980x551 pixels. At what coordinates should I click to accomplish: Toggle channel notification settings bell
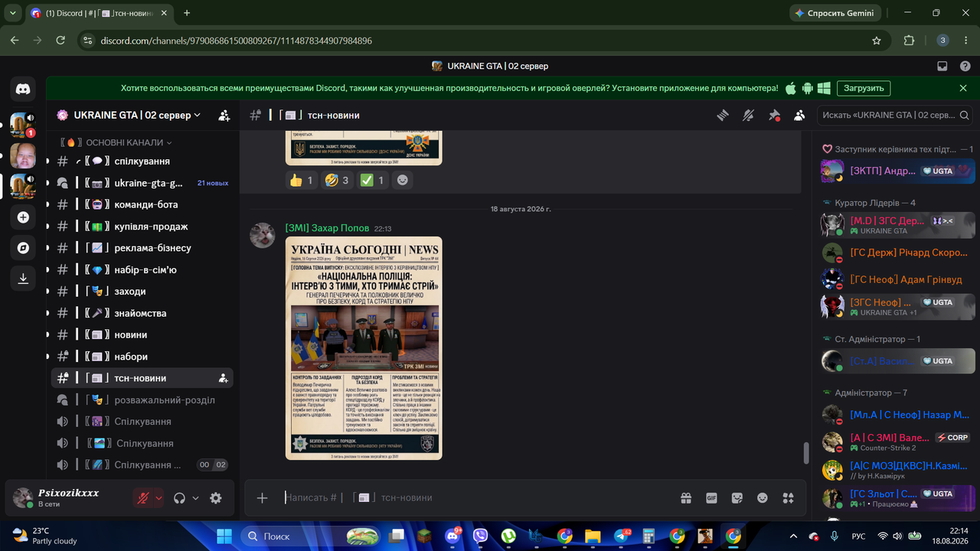(x=748, y=116)
